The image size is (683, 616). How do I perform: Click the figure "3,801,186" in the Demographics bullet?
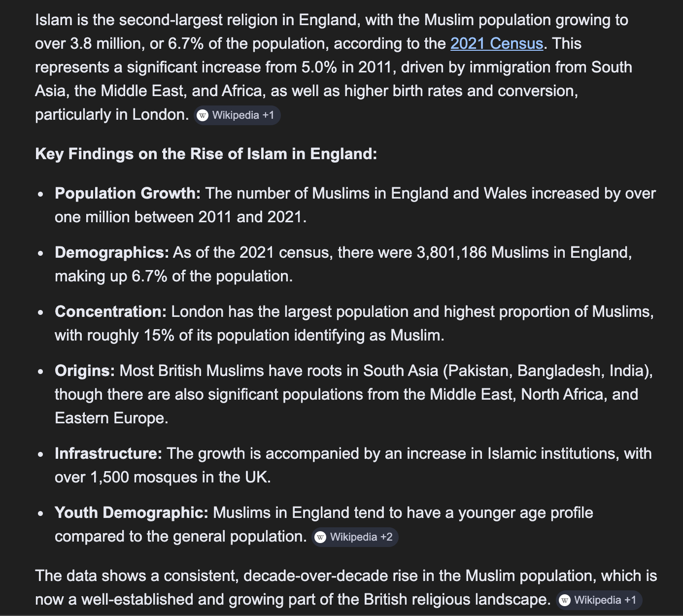(451, 253)
